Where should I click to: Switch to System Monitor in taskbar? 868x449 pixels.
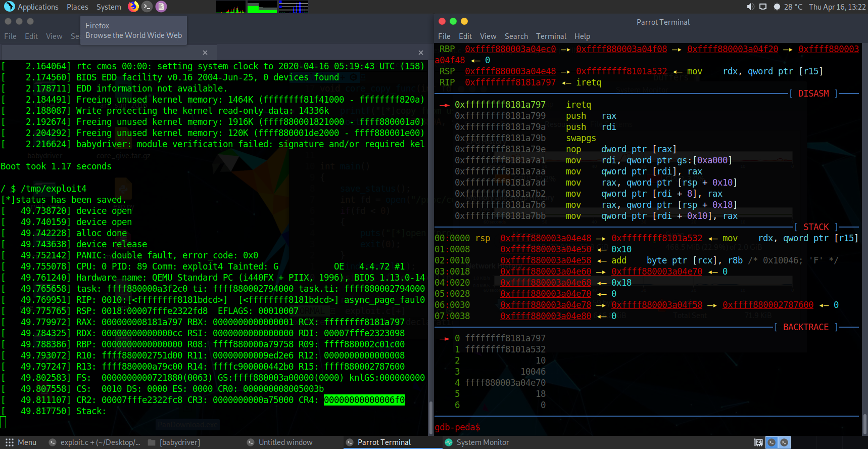[477, 442]
